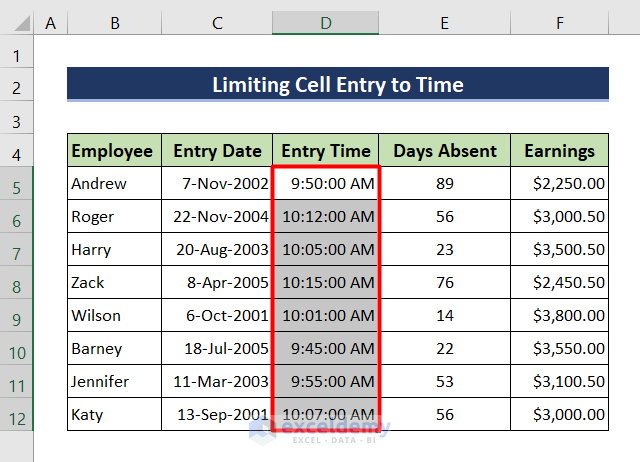The image size is (640, 462).
Task: Select row 5 header
Action: (x=17, y=184)
